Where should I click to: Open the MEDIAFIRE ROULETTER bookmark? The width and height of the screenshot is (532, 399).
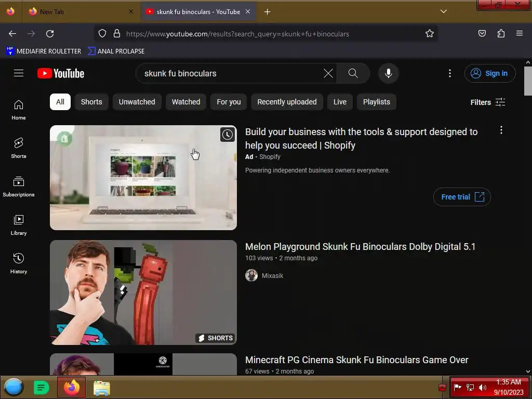pos(44,51)
